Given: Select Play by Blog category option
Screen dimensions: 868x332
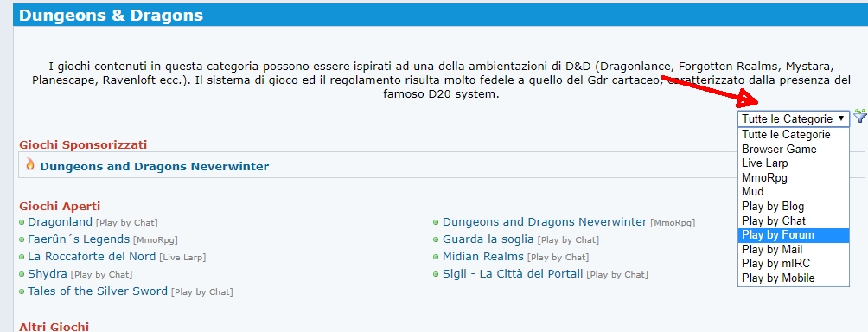Looking at the screenshot, I should 794,207.
